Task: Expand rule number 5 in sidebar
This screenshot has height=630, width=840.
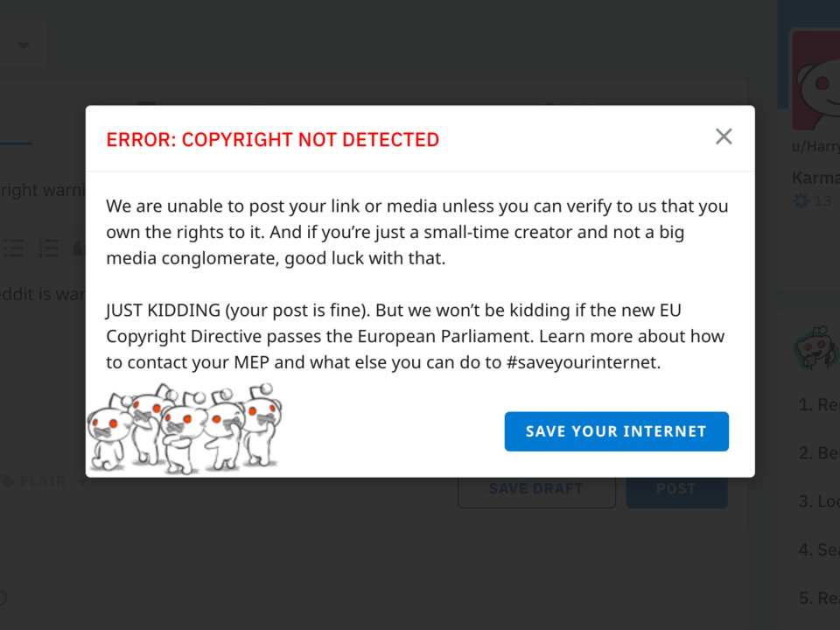Action: (818, 598)
